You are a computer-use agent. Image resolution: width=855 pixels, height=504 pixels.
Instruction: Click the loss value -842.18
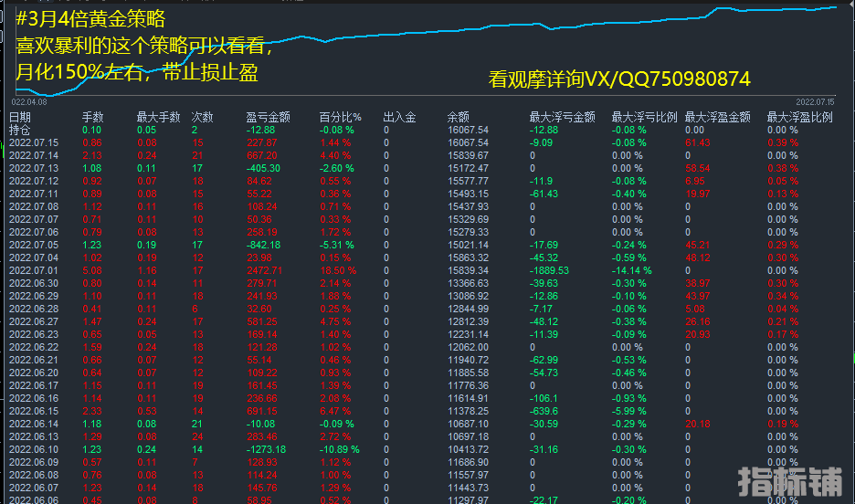coord(263,246)
